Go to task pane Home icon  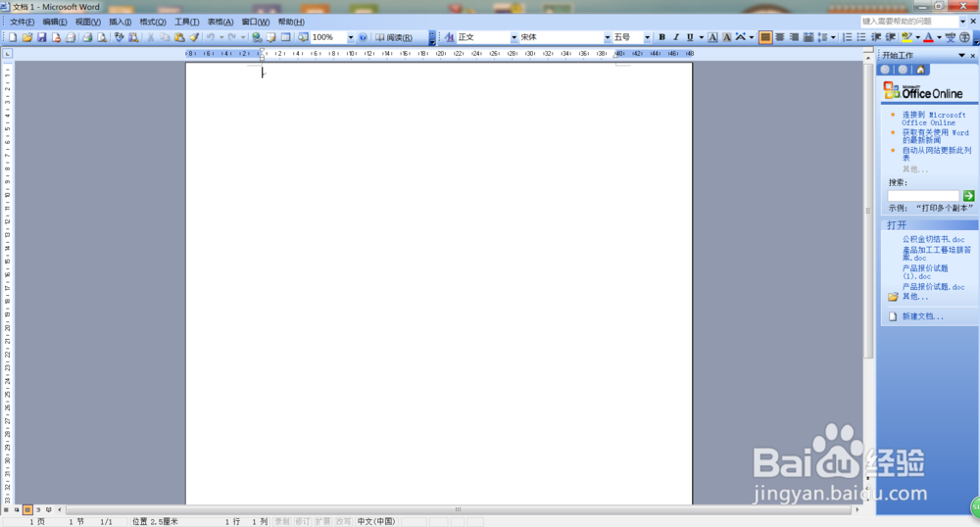920,70
